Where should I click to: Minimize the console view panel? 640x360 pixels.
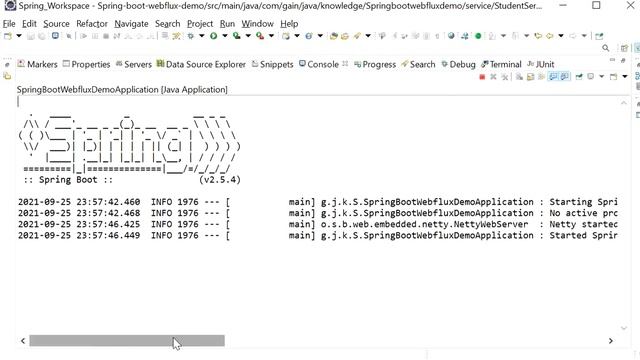612,60
